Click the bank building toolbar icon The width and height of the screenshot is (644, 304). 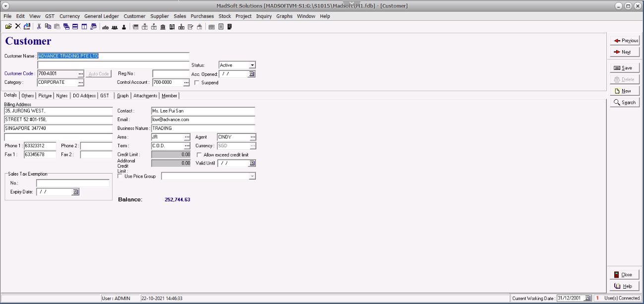(x=163, y=27)
